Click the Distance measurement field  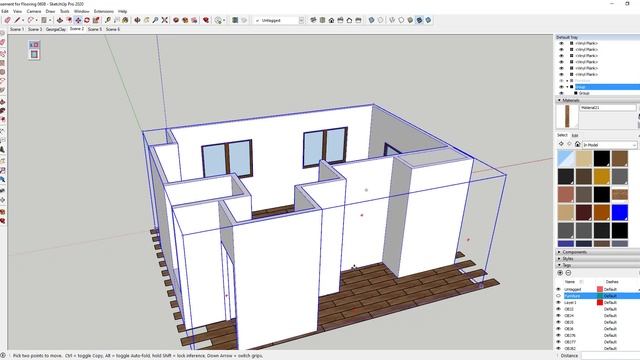(610, 356)
